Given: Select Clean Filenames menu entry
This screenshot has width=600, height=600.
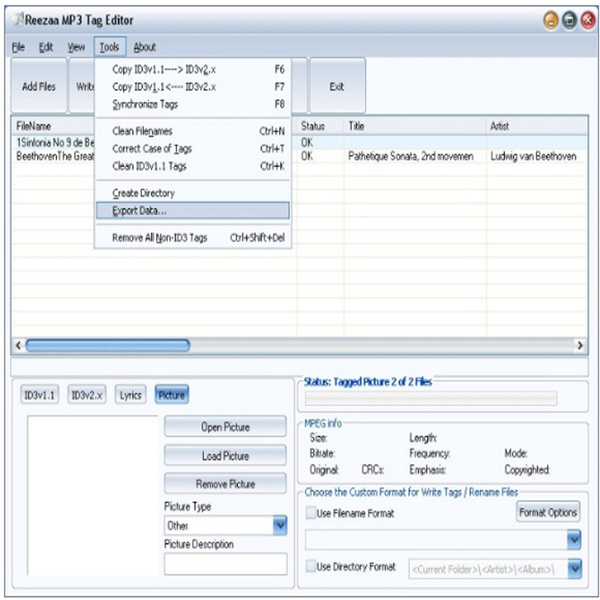Looking at the screenshot, I should coord(193,131).
